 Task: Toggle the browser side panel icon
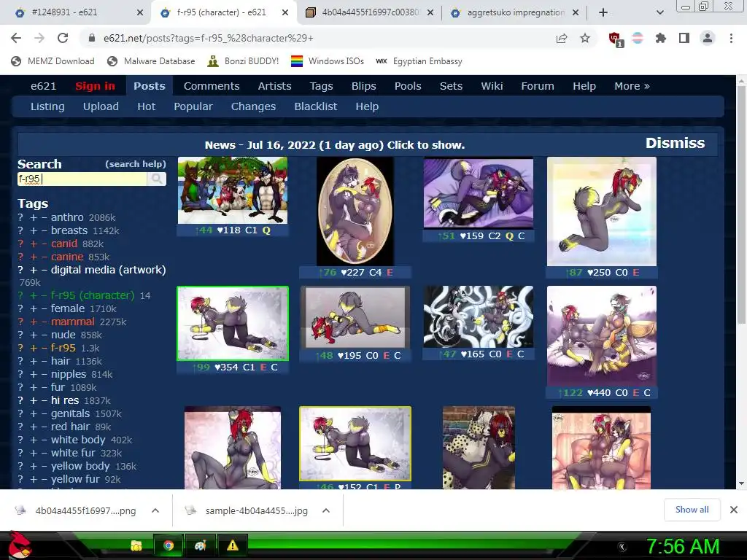(x=684, y=38)
